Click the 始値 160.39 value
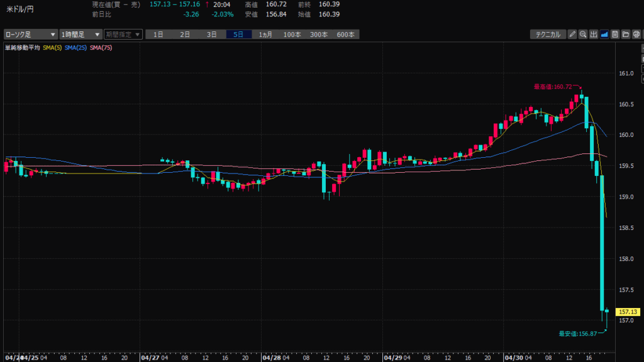 pyautogui.click(x=329, y=14)
